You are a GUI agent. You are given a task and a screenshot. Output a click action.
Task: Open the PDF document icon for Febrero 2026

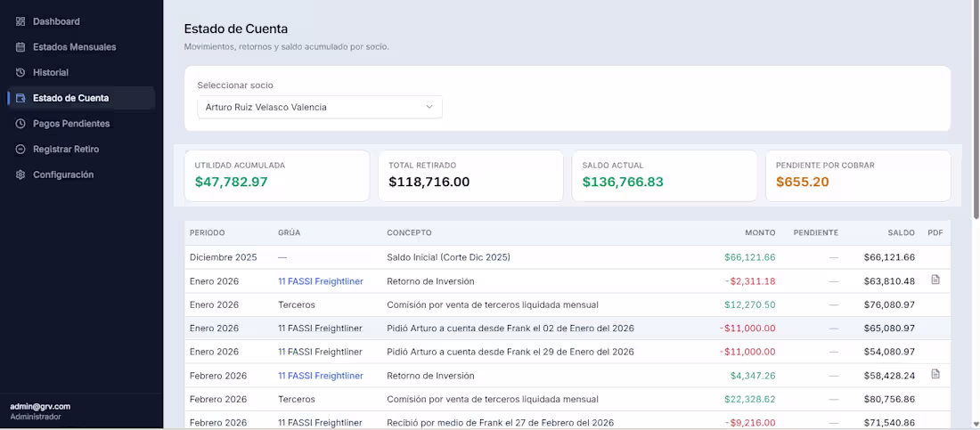[x=935, y=374]
